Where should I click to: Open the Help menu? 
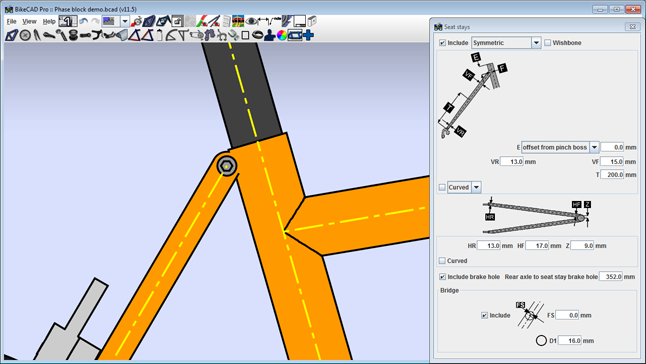click(49, 21)
